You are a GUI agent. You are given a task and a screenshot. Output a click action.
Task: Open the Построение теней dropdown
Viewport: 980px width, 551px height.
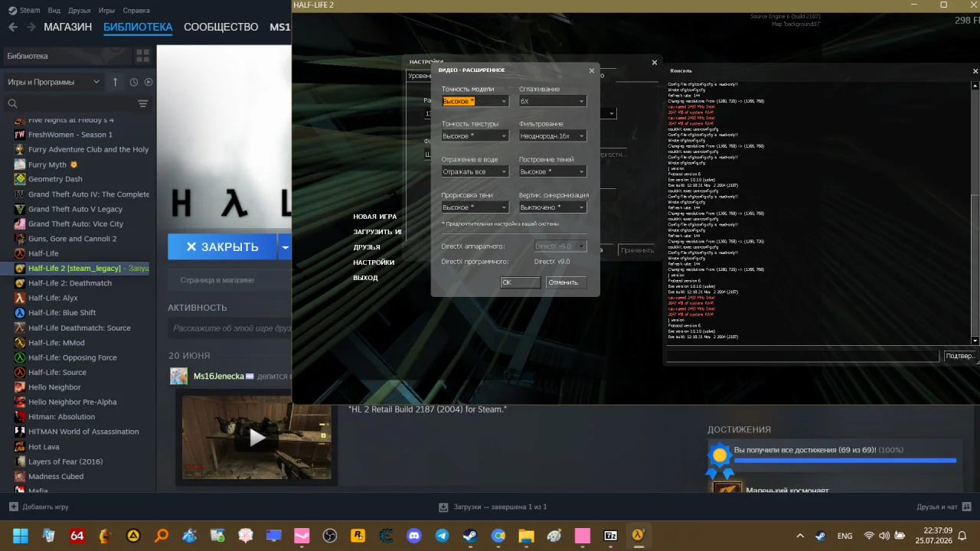552,171
